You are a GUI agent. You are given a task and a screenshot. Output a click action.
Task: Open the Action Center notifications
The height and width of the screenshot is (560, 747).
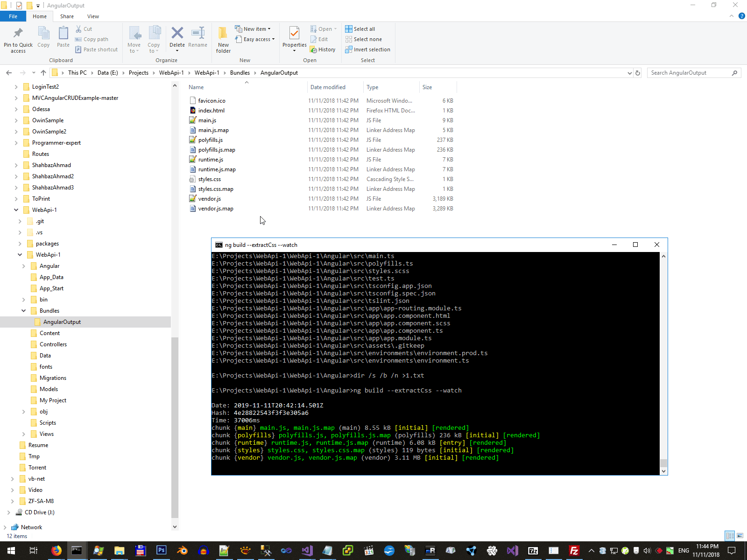click(x=732, y=551)
